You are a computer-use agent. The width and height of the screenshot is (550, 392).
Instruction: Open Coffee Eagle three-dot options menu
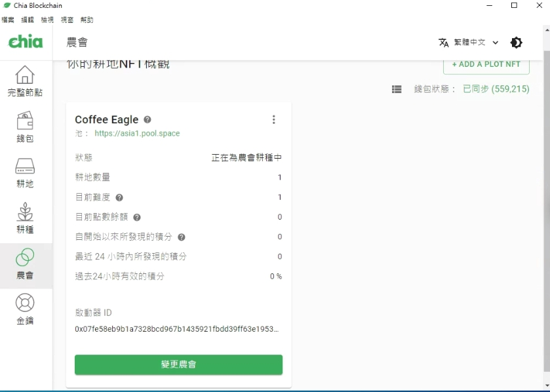[x=273, y=119]
